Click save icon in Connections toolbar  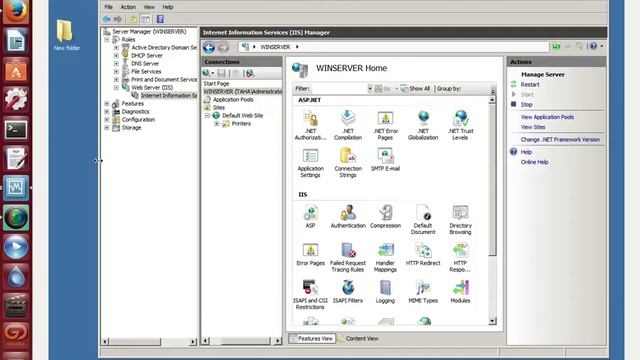pos(222,73)
